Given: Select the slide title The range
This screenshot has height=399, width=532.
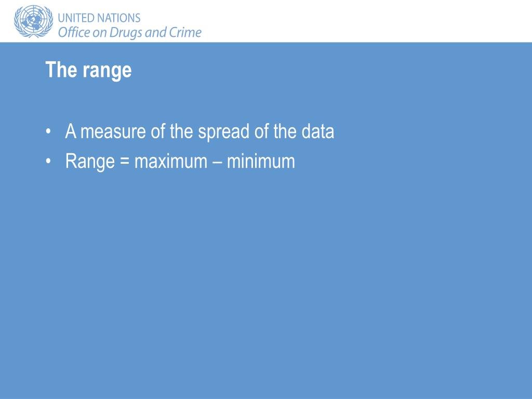Looking at the screenshot, I should point(88,70).
